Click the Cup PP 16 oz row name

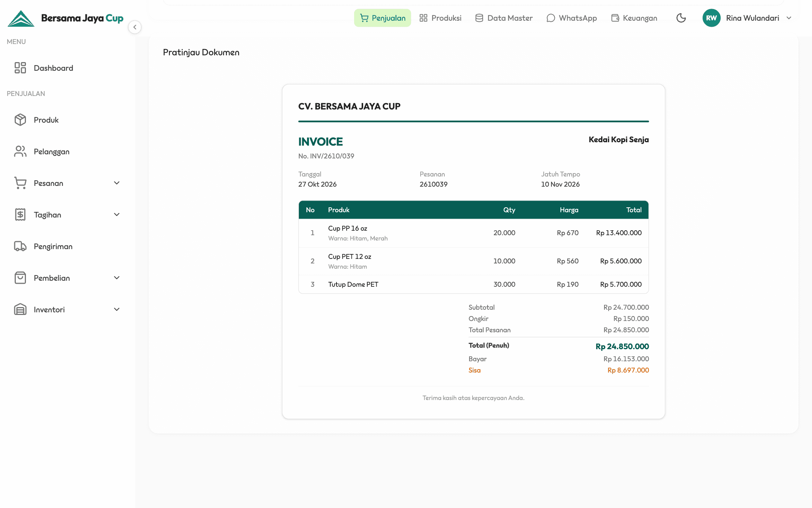(x=348, y=228)
